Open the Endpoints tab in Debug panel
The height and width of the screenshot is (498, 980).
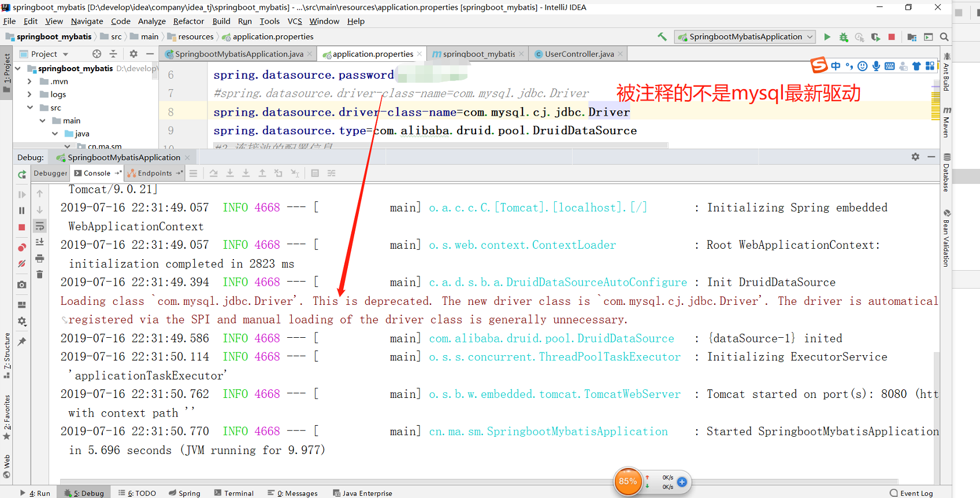click(x=155, y=173)
